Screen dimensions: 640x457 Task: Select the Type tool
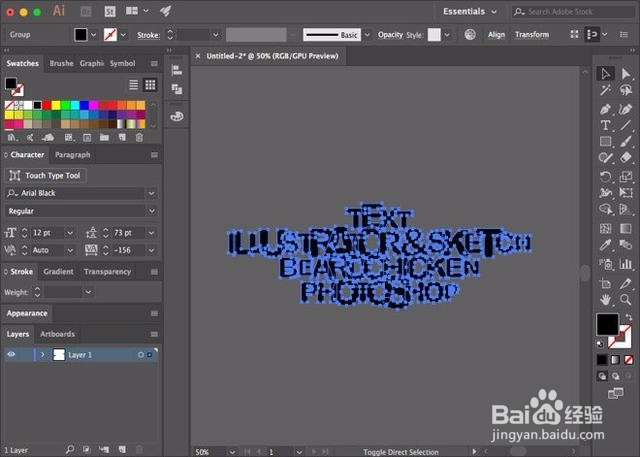(606, 125)
